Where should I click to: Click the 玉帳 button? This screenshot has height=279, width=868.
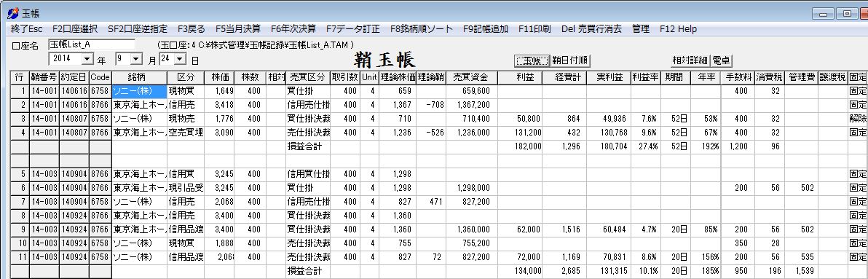[x=532, y=60]
